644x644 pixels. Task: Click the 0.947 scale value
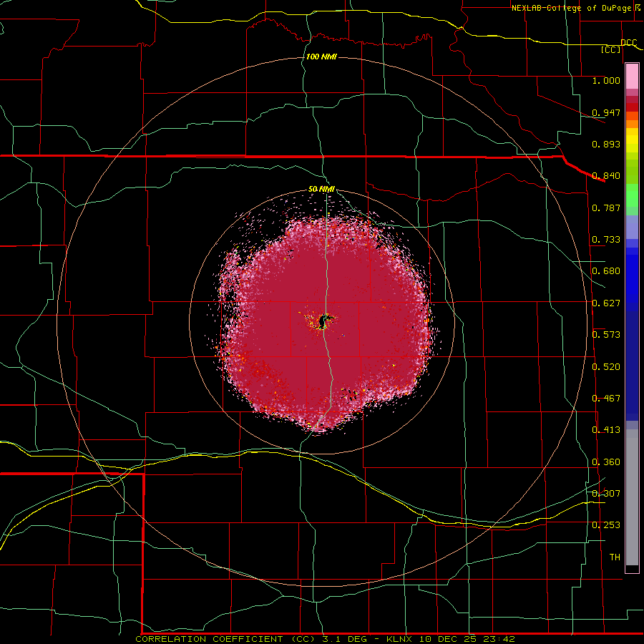click(606, 112)
